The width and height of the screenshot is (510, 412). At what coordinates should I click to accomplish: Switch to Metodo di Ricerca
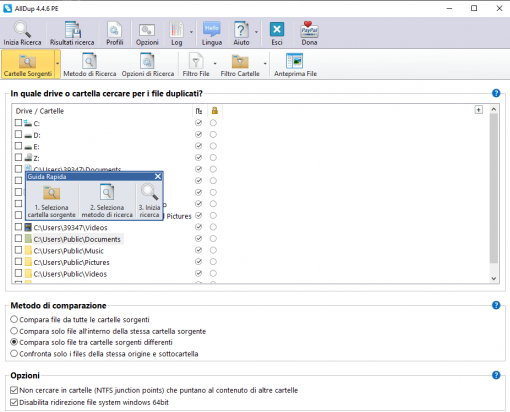pyautogui.click(x=90, y=64)
